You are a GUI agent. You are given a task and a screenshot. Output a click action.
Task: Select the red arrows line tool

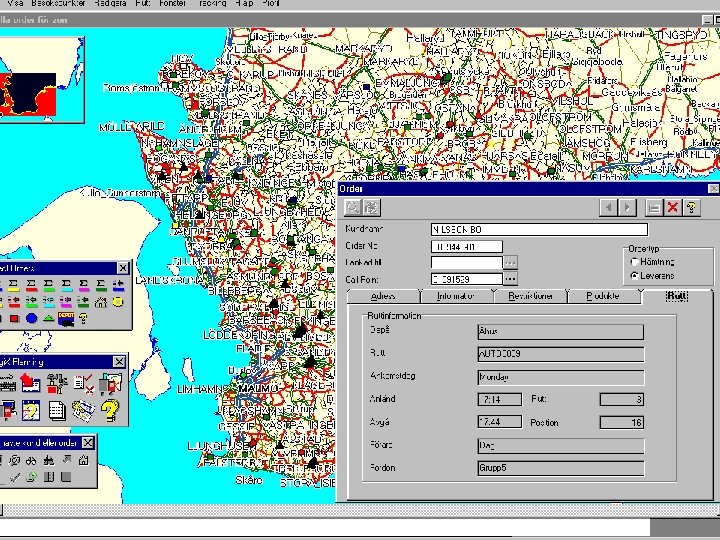(14, 302)
